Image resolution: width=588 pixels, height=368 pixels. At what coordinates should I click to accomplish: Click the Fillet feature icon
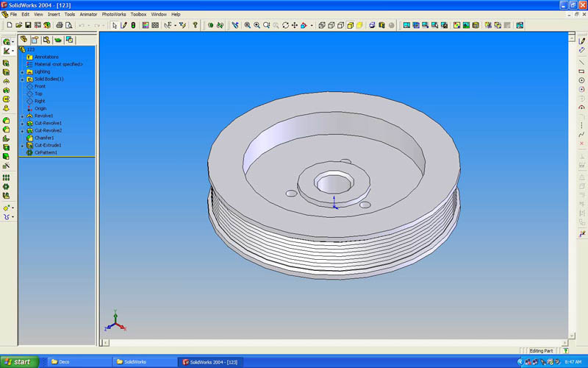tap(7, 121)
